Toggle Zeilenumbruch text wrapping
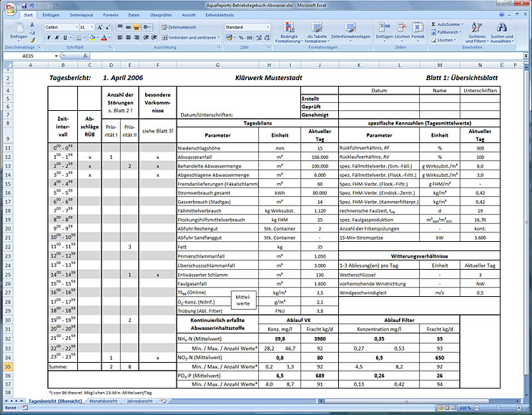This screenshot has width=532, height=415. pos(179,26)
